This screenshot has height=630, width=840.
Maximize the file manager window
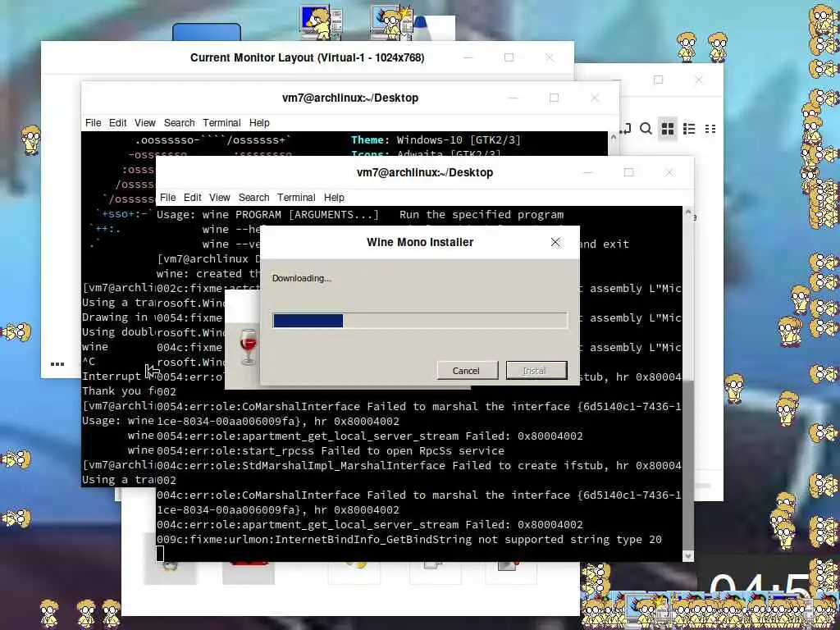[x=659, y=80]
